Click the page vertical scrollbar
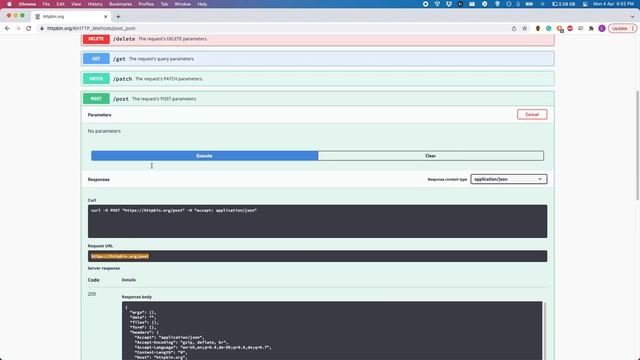 pyautogui.click(x=637, y=145)
